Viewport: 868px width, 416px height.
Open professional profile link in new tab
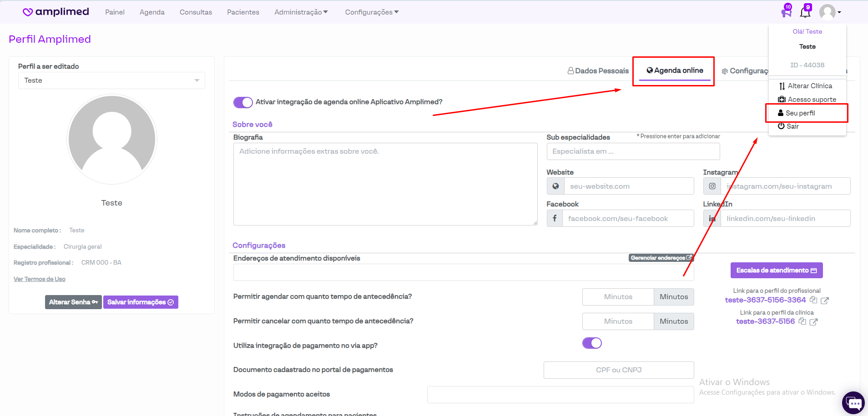tap(825, 301)
